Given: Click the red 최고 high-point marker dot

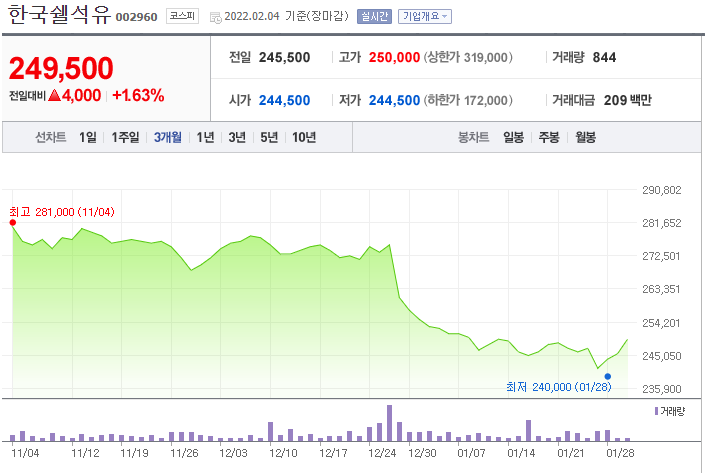Looking at the screenshot, I should [13, 223].
